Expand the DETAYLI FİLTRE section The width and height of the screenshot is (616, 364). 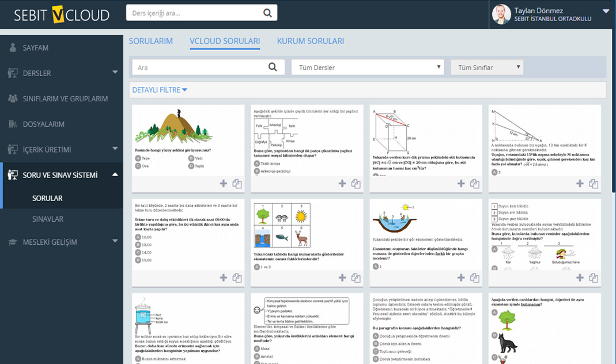(x=160, y=90)
